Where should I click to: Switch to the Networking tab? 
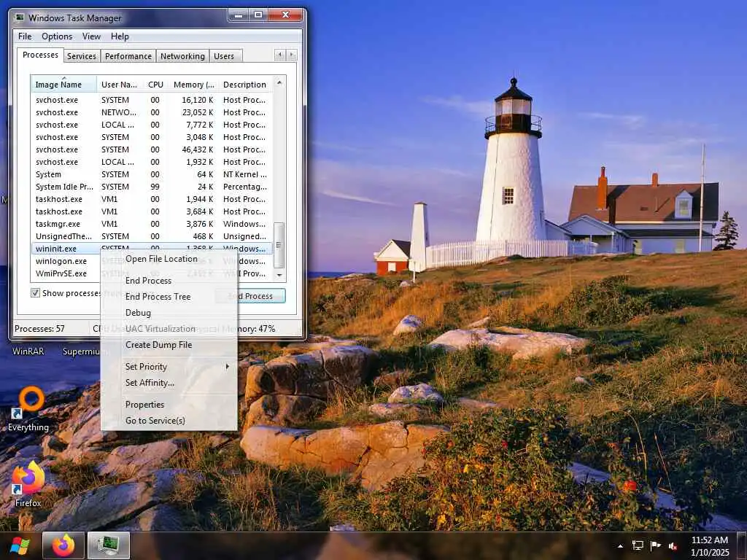(x=182, y=56)
